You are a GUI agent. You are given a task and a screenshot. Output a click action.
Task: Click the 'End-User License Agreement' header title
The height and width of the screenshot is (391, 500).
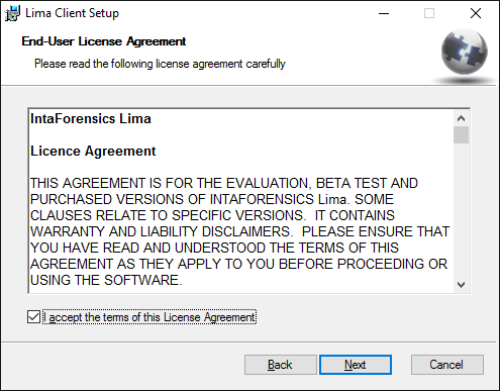[x=104, y=41]
